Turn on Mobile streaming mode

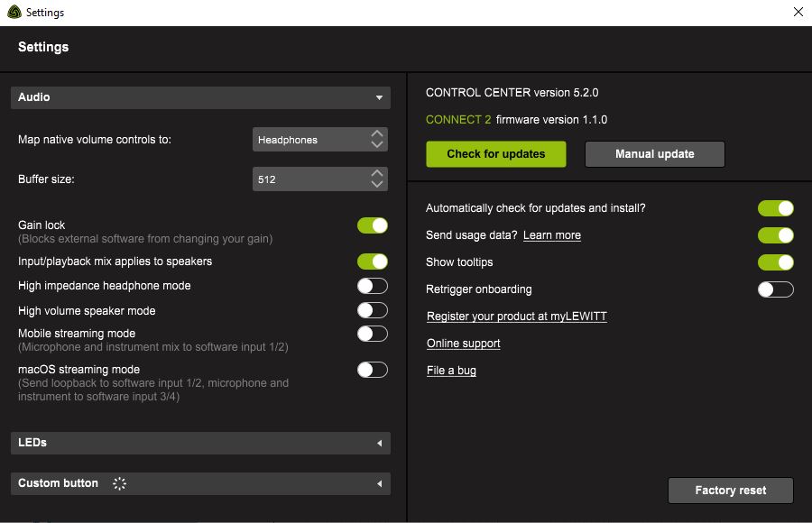click(x=372, y=333)
